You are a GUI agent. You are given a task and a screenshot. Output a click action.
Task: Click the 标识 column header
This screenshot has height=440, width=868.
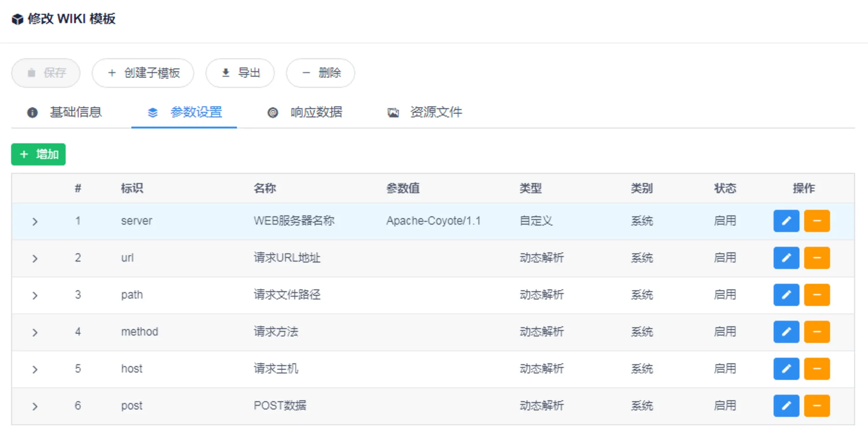[132, 188]
